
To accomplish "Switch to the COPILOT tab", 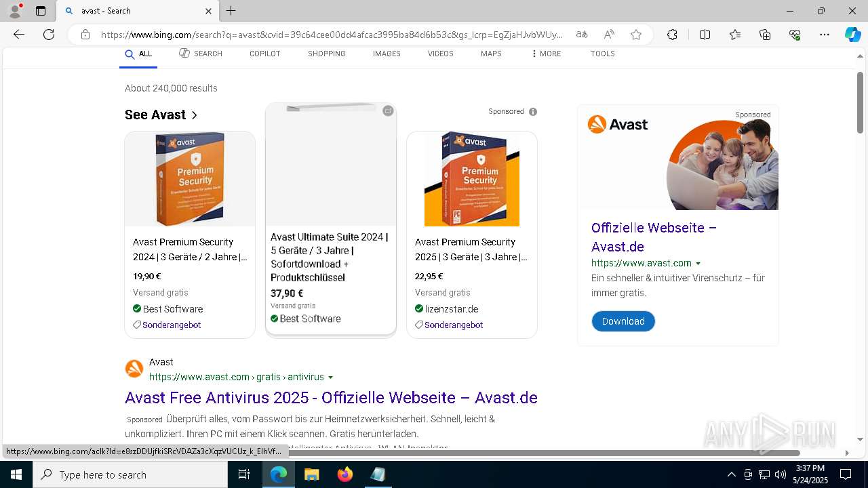I will click(x=264, y=54).
